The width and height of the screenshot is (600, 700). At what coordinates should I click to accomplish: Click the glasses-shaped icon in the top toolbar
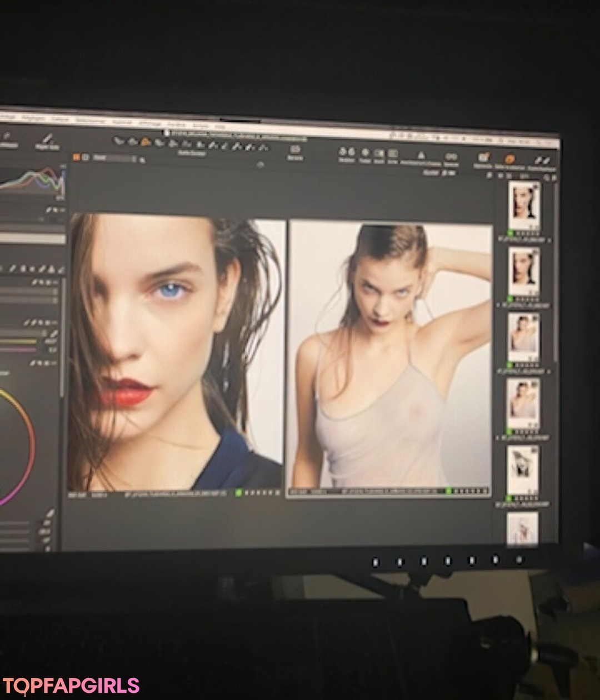click(451, 156)
